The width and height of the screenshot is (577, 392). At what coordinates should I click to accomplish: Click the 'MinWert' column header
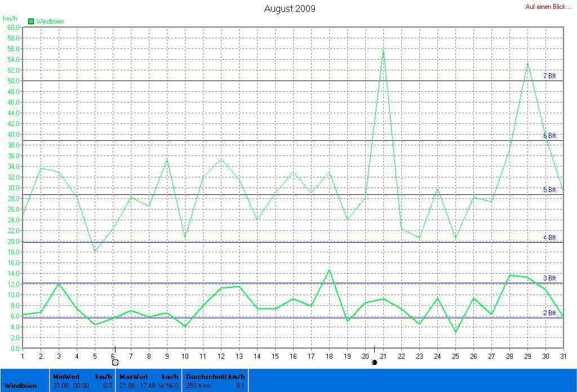pos(66,377)
